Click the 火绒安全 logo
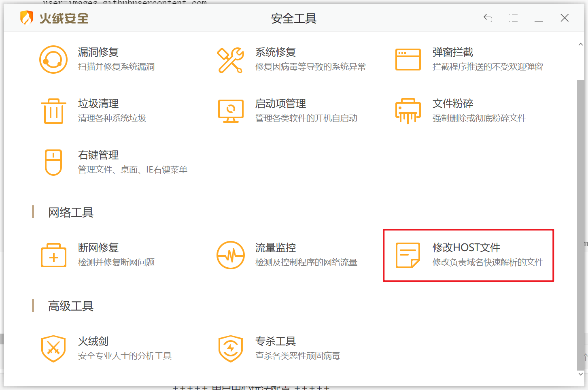This screenshot has width=588, height=390. coord(55,18)
